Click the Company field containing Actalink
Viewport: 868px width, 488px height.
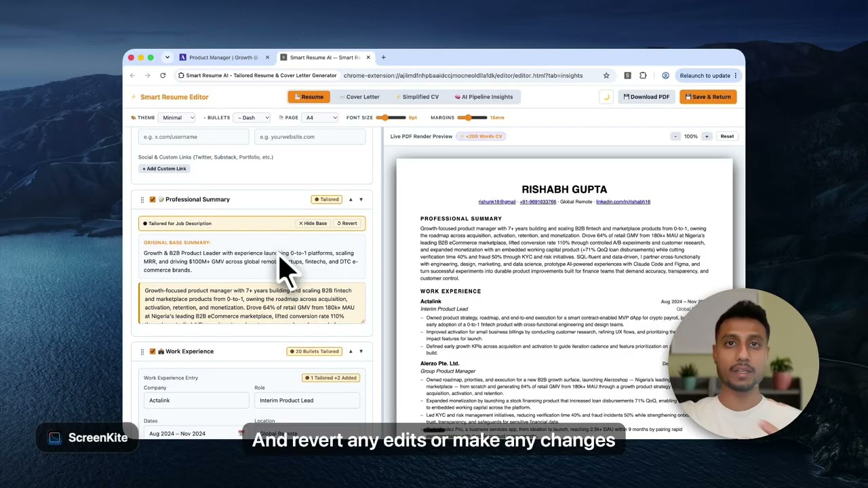click(x=196, y=401)
